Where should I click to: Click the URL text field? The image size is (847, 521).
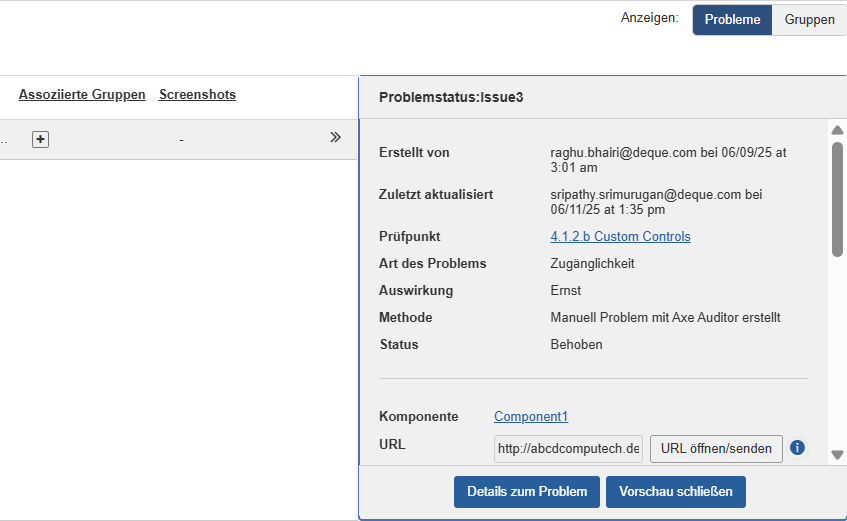pyautogui.click(x=568, y=449)
